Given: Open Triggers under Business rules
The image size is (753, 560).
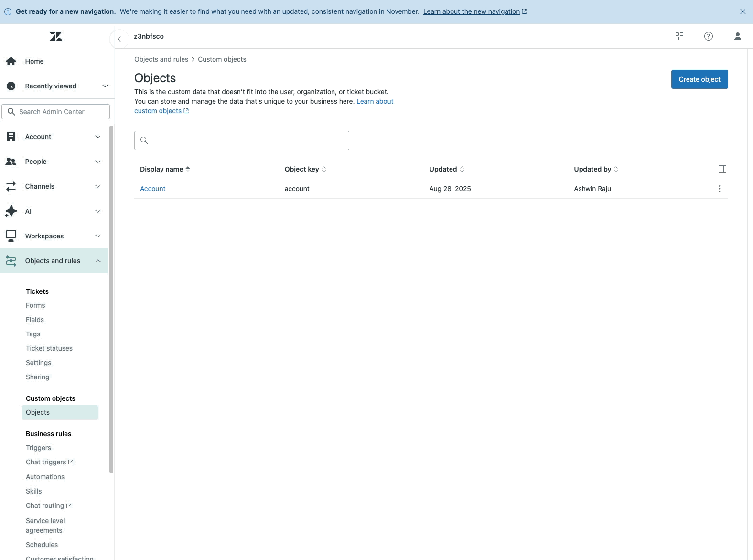Looking at the screenshot, I should coord(38,448).
